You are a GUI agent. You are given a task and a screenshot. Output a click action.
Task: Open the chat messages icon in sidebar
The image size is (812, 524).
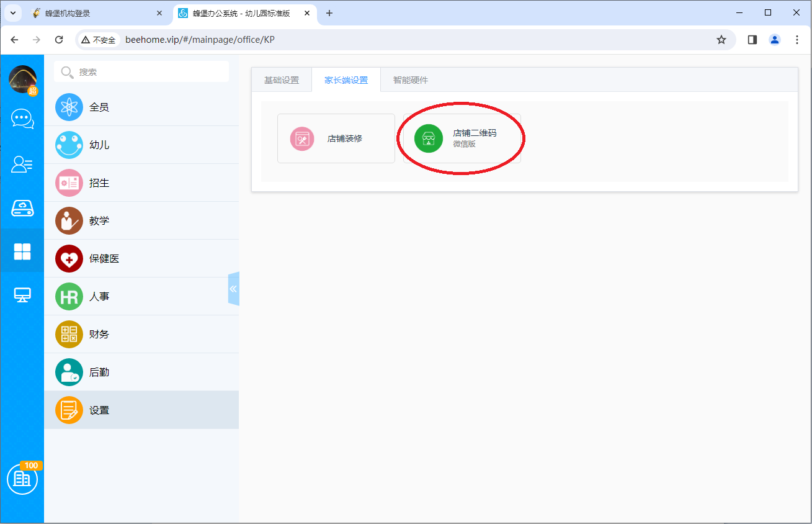22,119
